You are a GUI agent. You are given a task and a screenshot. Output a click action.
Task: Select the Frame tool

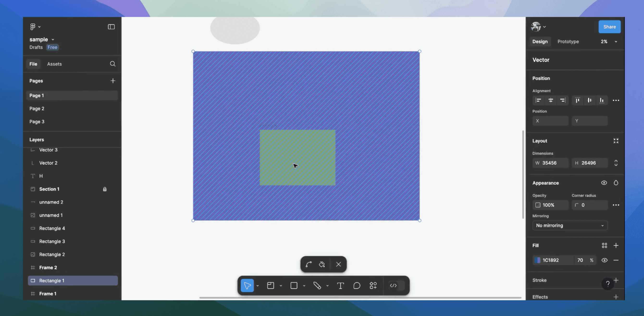pyautogui.click(x=271, y=285)
